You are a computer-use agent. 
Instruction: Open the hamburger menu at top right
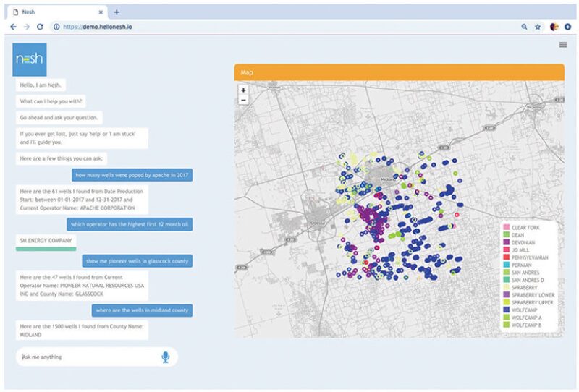[563, 45]
